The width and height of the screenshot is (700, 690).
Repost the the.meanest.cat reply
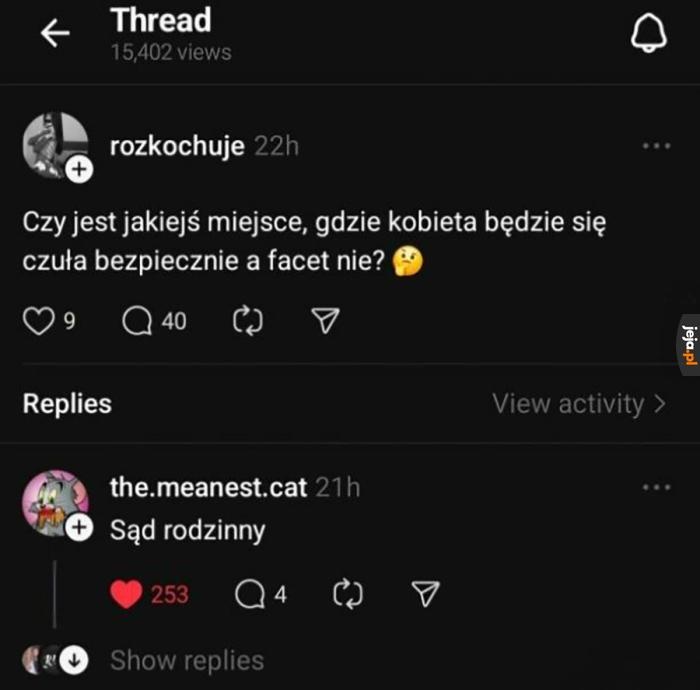346,595
